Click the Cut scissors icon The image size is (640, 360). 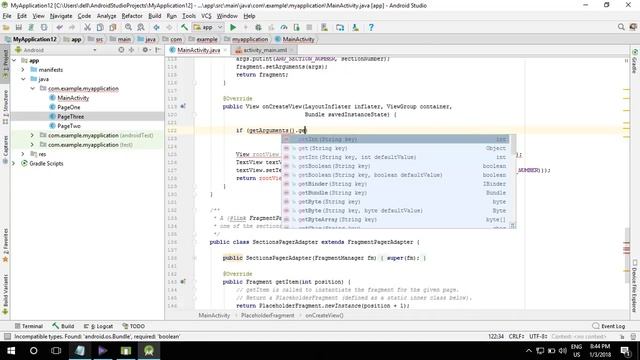[87, 27]
